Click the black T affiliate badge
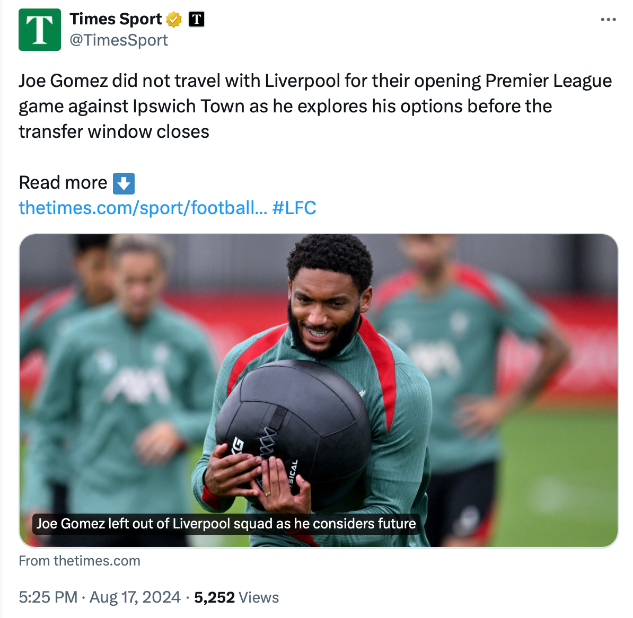This screenshot has width=633, height=618. click(196, 19)
